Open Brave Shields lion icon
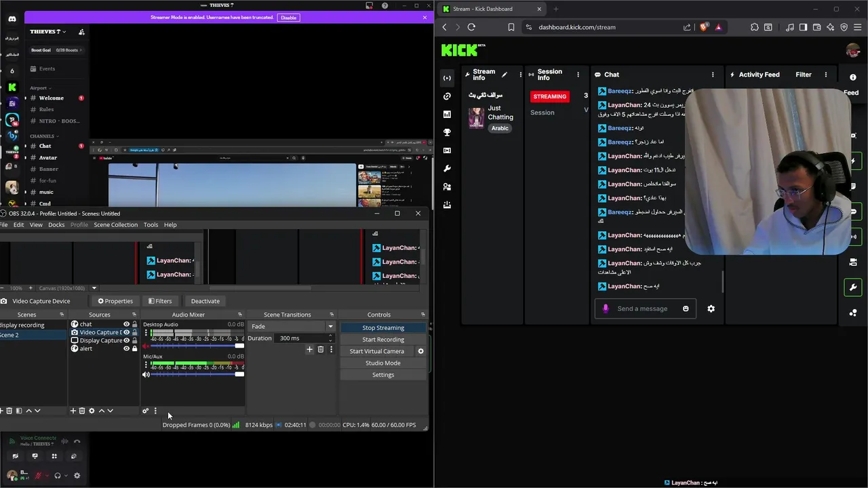The height and width of the screenshot is (488, 868). click(703, 27)
